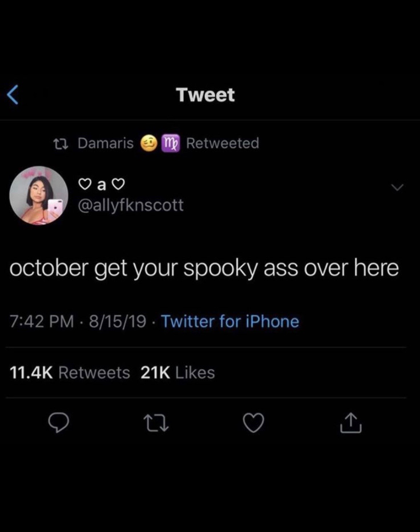Select the tweet timestamp 7:42 PM
The height and width of the screenshot is (532, 420).
tap(42, 321)
